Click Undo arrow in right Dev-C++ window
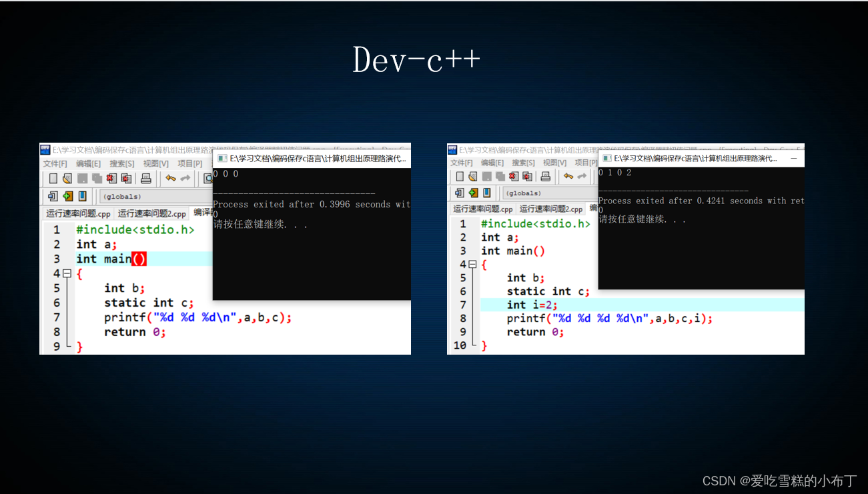 pyautogui.click(x=568, y=176)
